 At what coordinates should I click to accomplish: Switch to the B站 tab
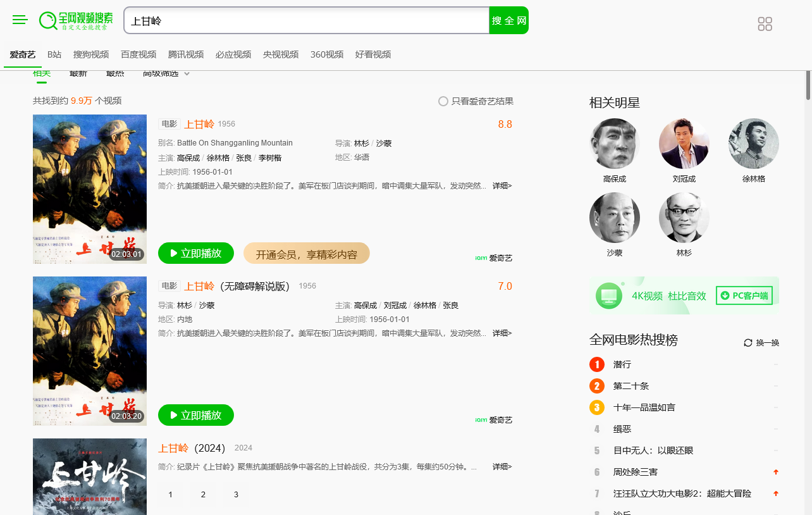pos(54,54)
